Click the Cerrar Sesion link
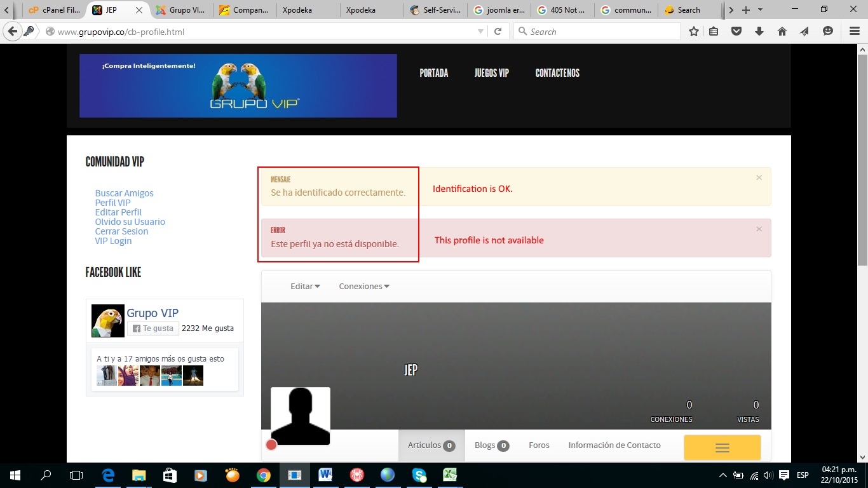This screenshot has width=868, height=488. pos(121,231)
